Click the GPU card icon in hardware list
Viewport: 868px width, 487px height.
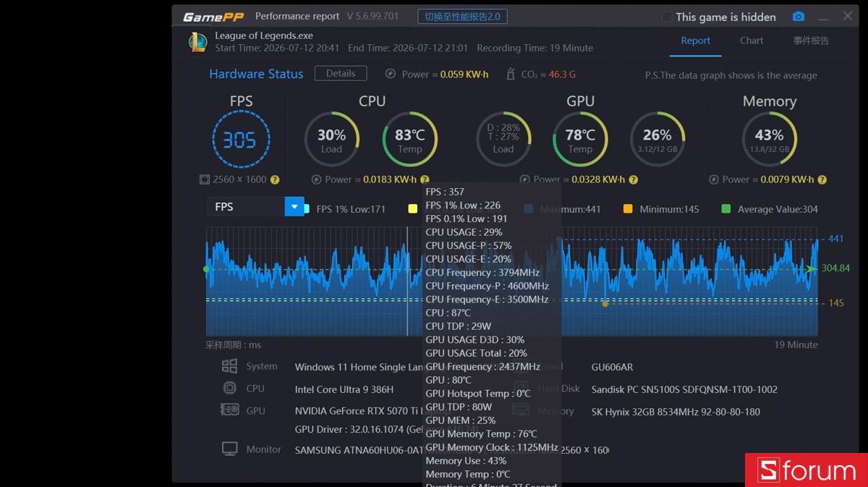[x=229, y=410]
